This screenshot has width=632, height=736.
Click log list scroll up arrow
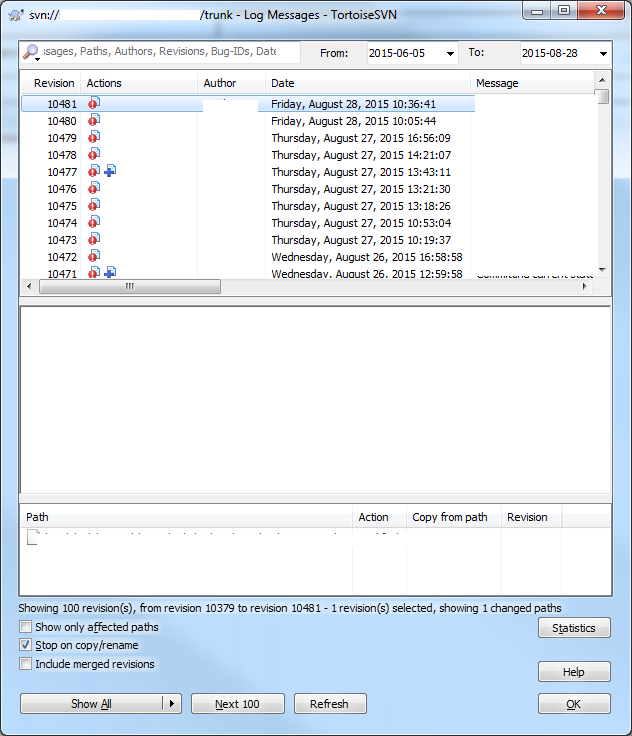click(x=602, y=80)
